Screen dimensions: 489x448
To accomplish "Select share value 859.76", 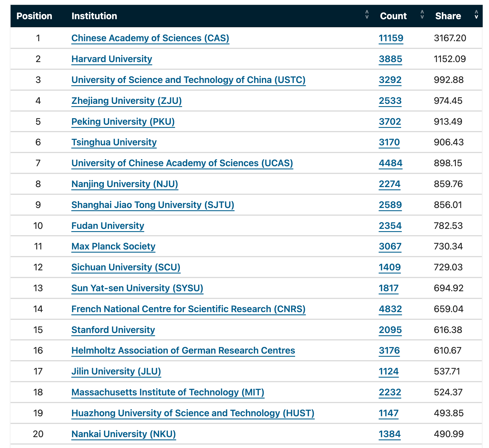I will click(448, 184).
